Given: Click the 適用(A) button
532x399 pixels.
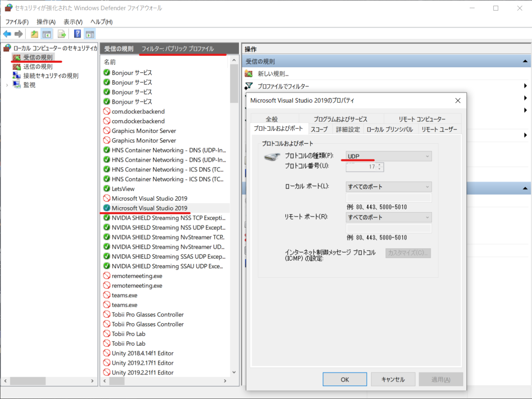Looking at the screenshot, I should (441, 379).
